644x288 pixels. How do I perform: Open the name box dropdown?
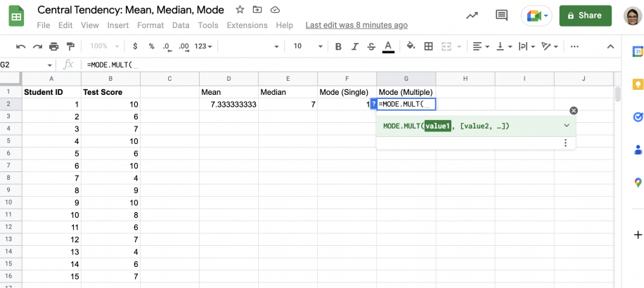(x=50, y=65)
